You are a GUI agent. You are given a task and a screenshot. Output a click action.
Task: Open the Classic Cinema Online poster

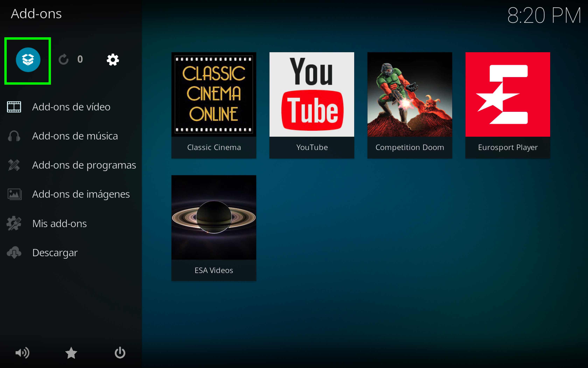click(214, 94)
